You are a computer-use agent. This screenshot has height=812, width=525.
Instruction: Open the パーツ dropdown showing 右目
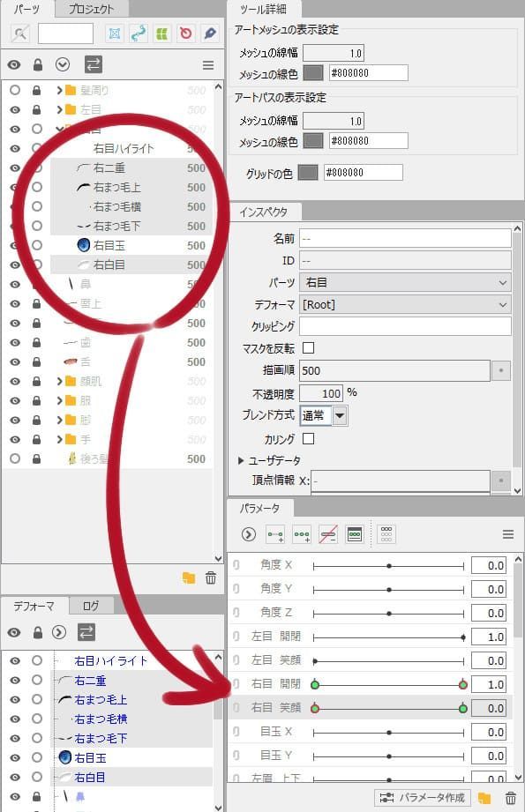click(405, 283)
